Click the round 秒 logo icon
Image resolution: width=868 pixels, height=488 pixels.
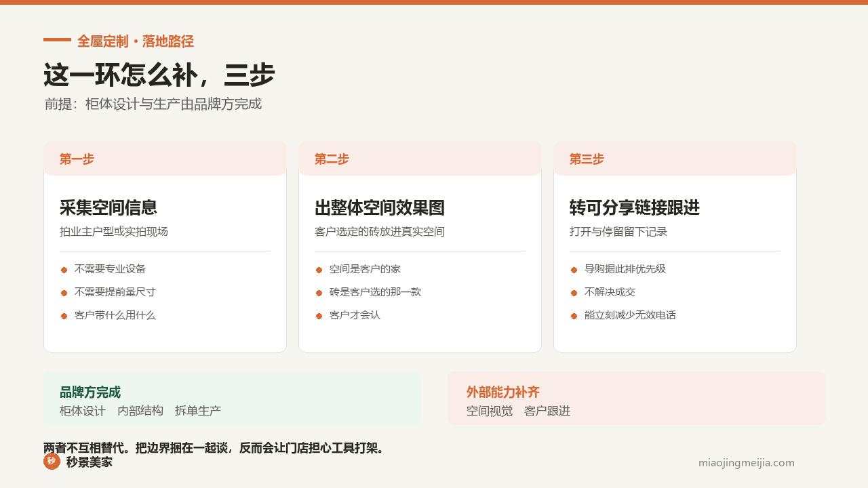coord(52,462)
